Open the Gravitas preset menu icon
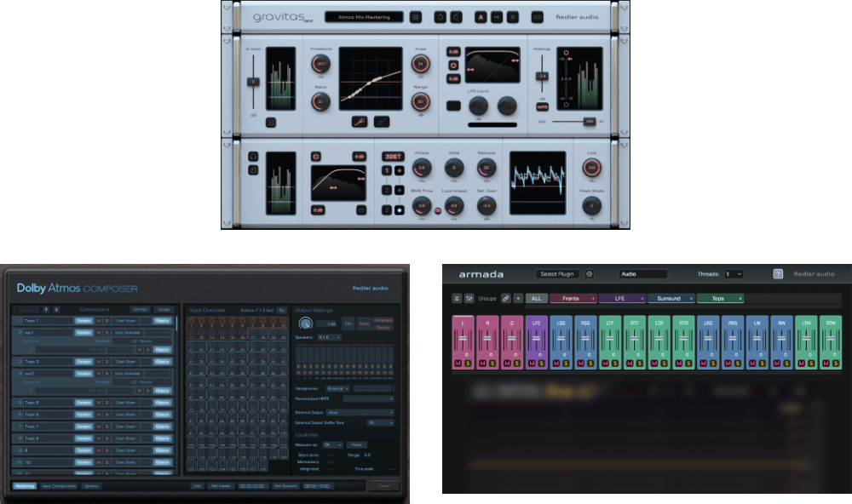Image resolution: width=852 pixels, height=504 pixels. click(x=416, y=17)
